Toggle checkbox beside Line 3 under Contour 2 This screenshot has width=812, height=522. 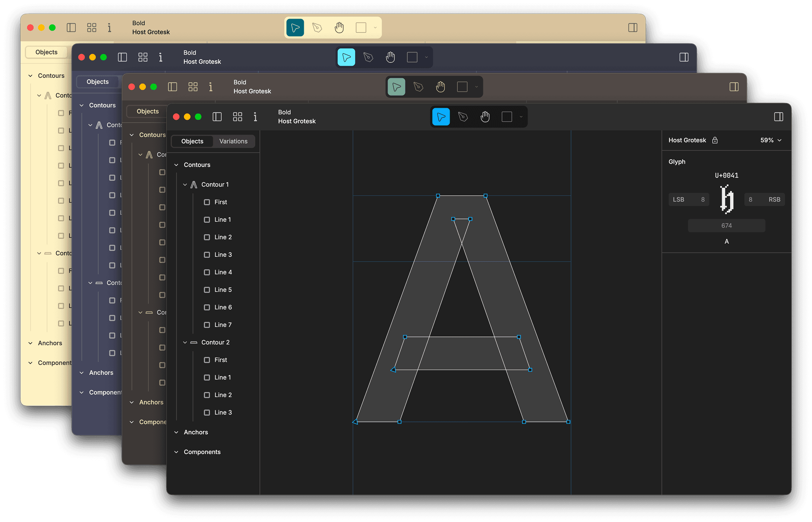coord(207,412)
